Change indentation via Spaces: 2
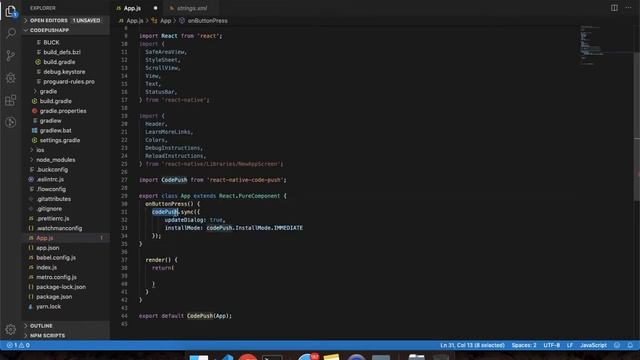 point(524,345)
